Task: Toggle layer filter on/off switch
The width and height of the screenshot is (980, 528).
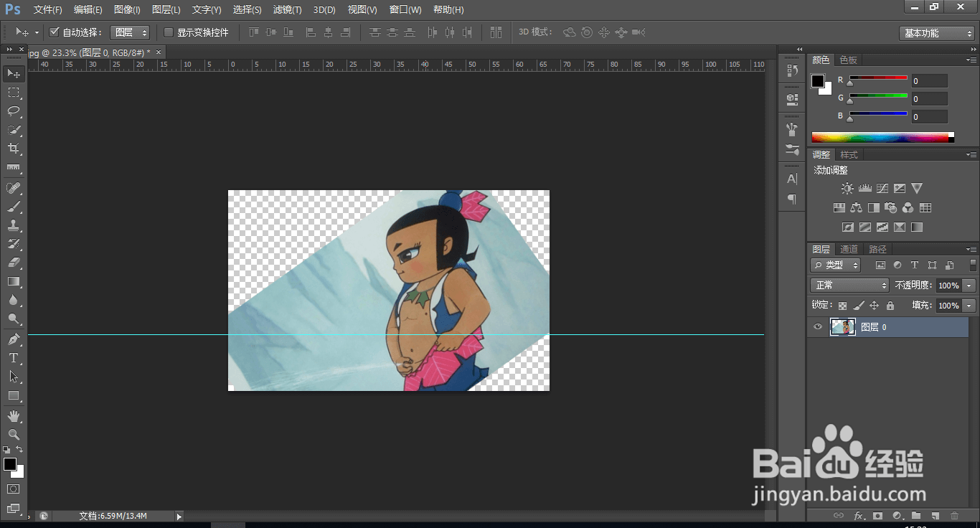Action: click(972, 265)
